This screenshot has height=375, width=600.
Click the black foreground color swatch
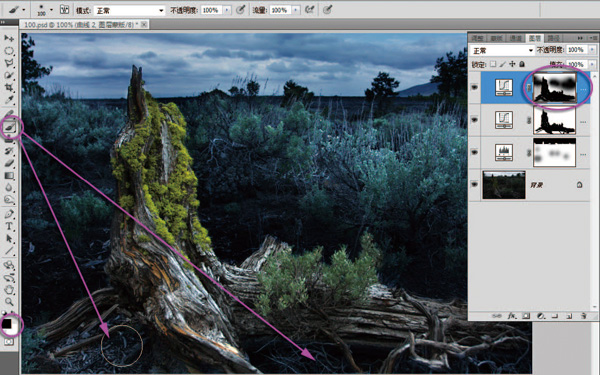(7, 324)
